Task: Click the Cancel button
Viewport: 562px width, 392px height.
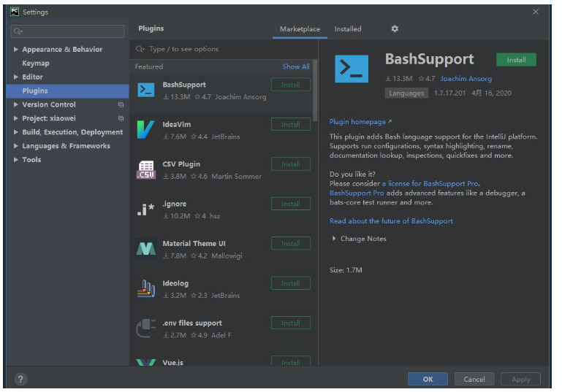Action: click(474, 379)
